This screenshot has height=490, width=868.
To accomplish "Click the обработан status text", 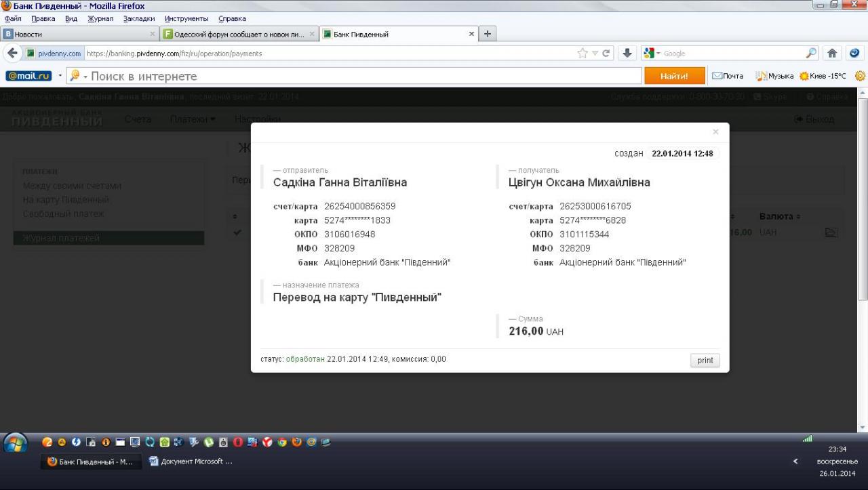I will tap(305, 359).
